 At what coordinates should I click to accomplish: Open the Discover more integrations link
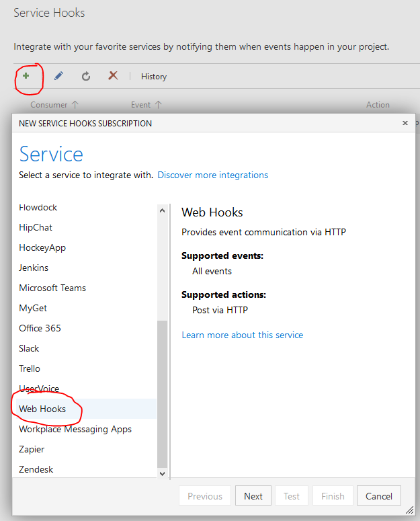pos(212,175)
